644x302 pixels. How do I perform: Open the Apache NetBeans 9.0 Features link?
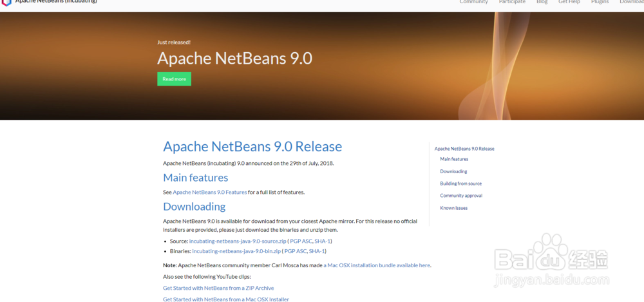point(210,192)
